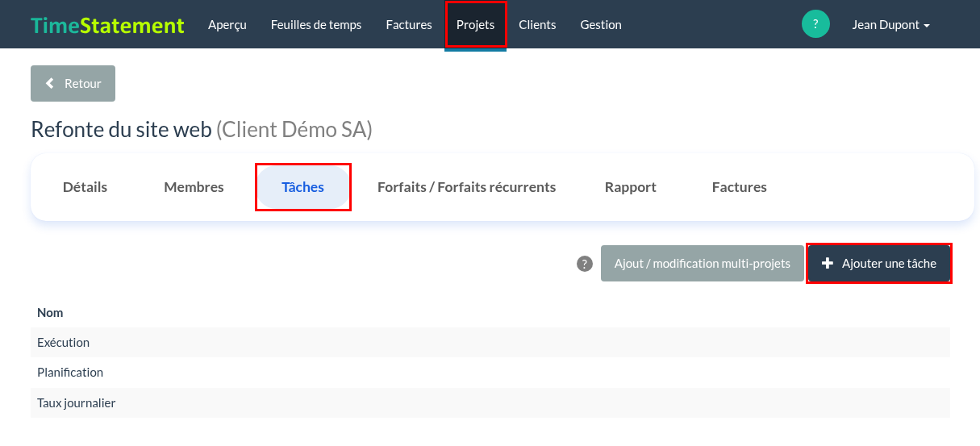The image size is (980, 446).
Task: Click the gray help icon beside multi-projets button
Action: coord(585,264)
